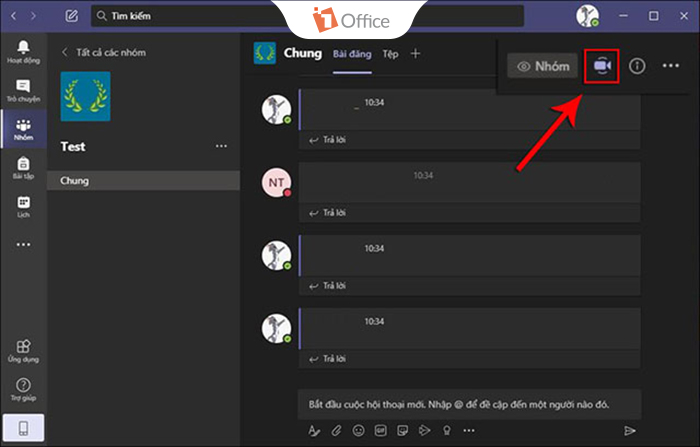Select the Chung channel in list

143,180
